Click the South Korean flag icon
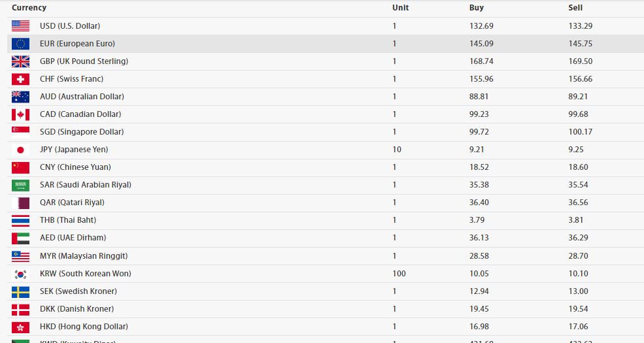The image size is (644, 343). (20, 274)
